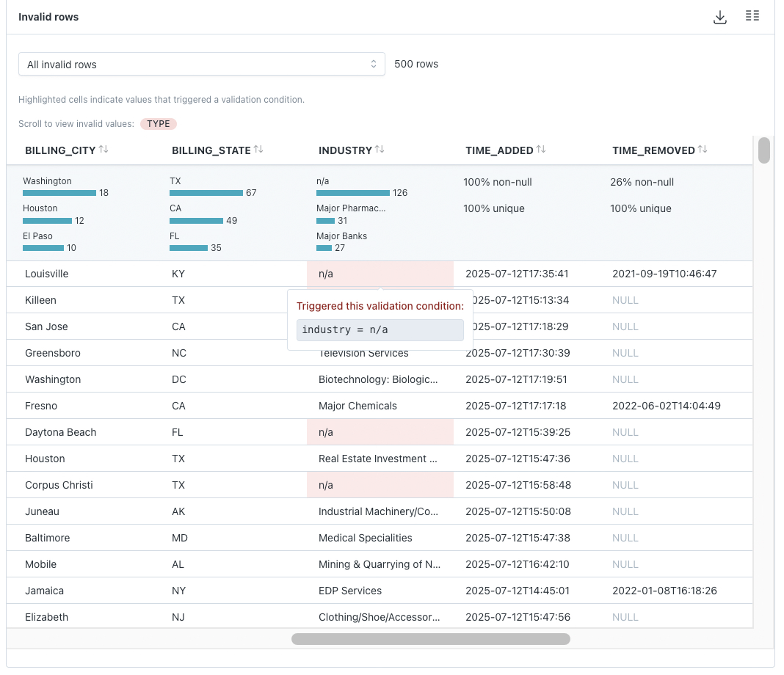Click the Killeen city cell
Viewport: 784px width, 675px height.
coord(40,300)
